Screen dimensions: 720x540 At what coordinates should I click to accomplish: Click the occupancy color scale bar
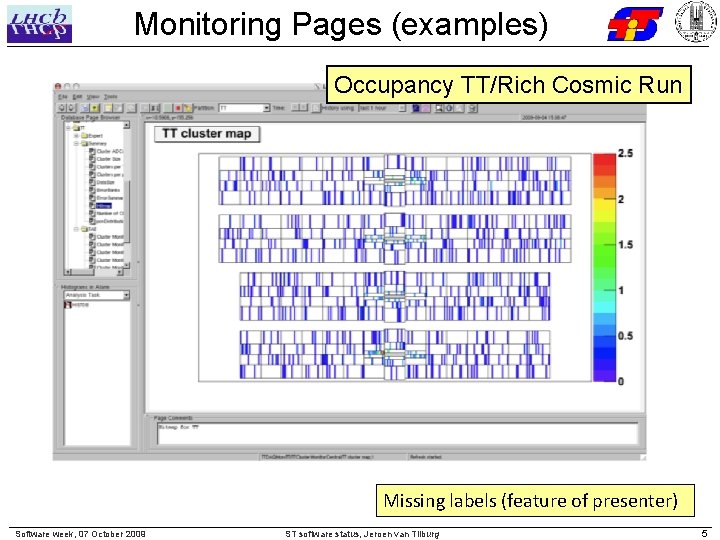coord(604,267)
